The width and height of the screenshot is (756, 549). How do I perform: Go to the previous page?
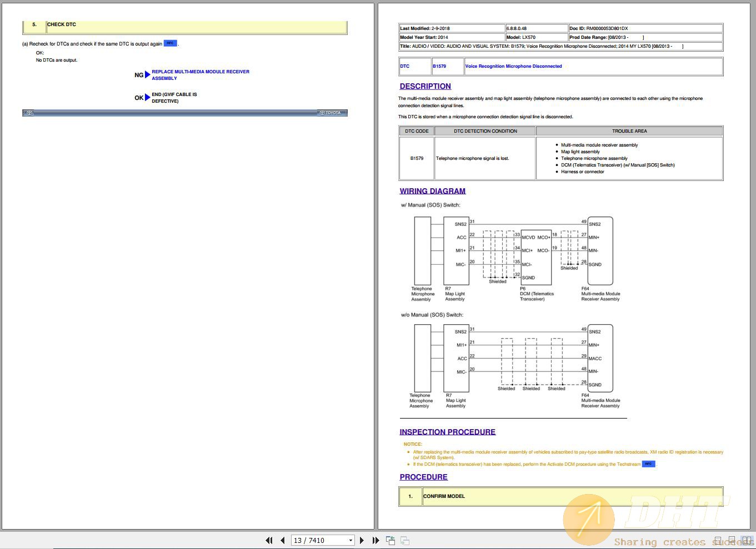pyautogui.click(x=283, y=540)
